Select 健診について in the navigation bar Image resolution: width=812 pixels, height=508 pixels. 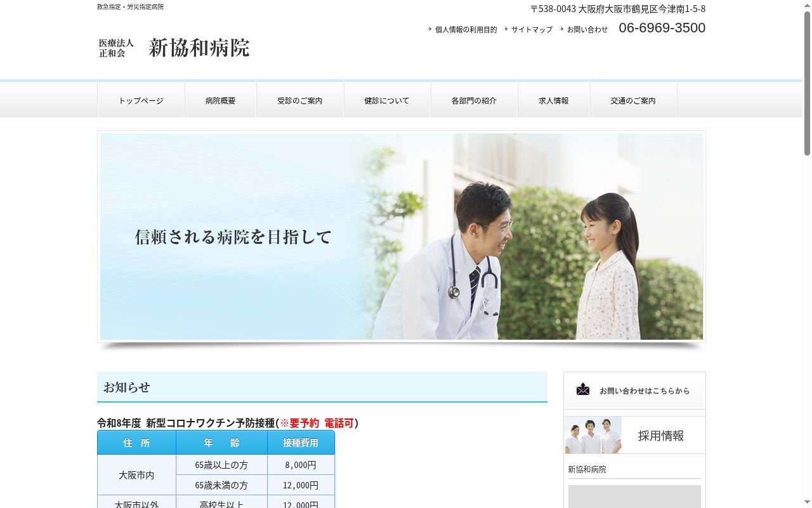[387, 100]
